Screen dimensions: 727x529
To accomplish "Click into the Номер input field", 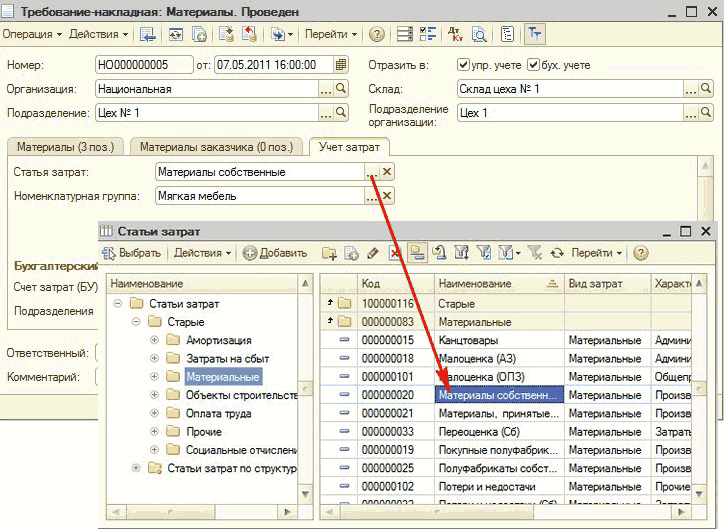I will point(143,65).
